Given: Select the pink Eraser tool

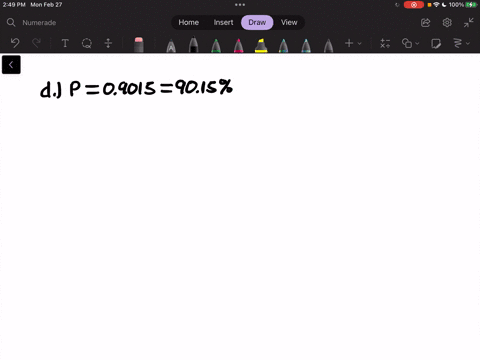Looking at the screenshot, I should click(139, 45).
